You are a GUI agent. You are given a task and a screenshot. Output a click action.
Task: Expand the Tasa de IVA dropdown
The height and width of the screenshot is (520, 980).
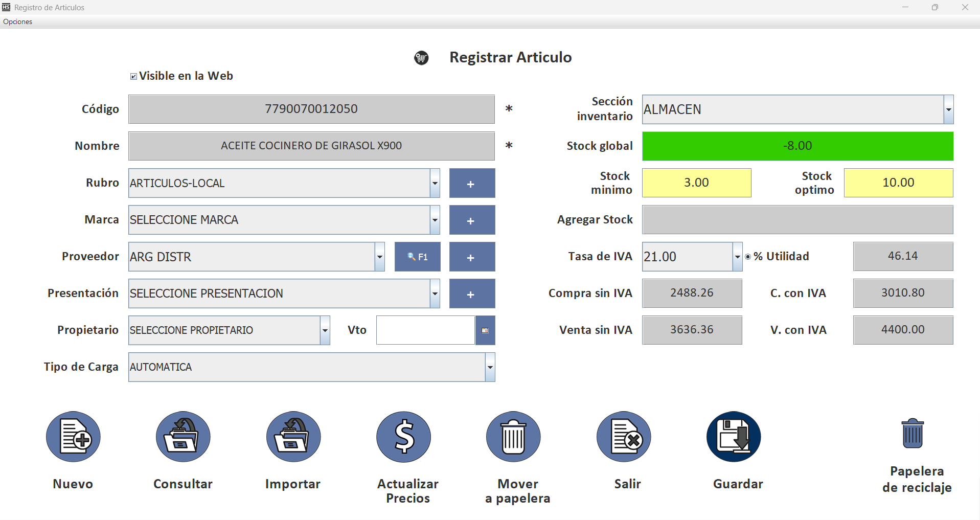pyautogui.click(x=737, y=257)
